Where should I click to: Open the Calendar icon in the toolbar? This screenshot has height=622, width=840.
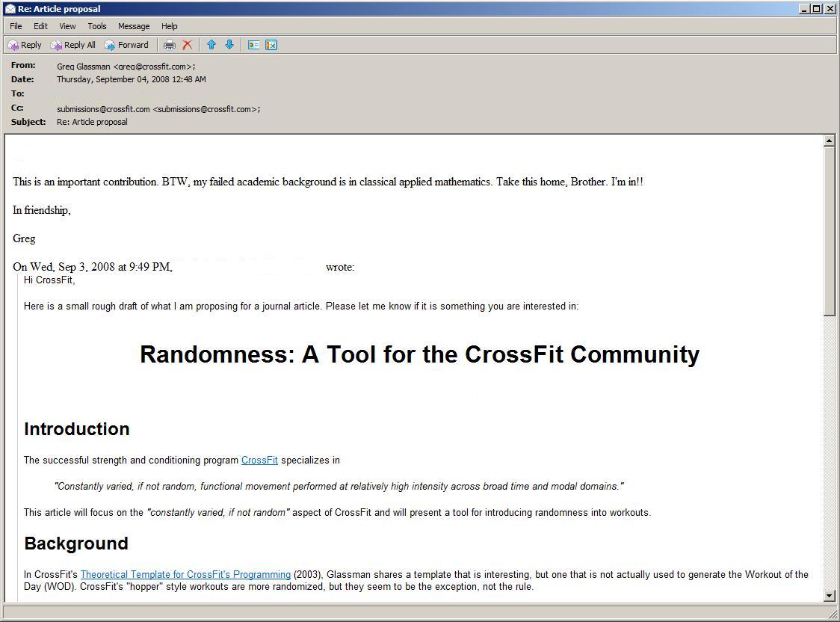(x=271, y=45)
